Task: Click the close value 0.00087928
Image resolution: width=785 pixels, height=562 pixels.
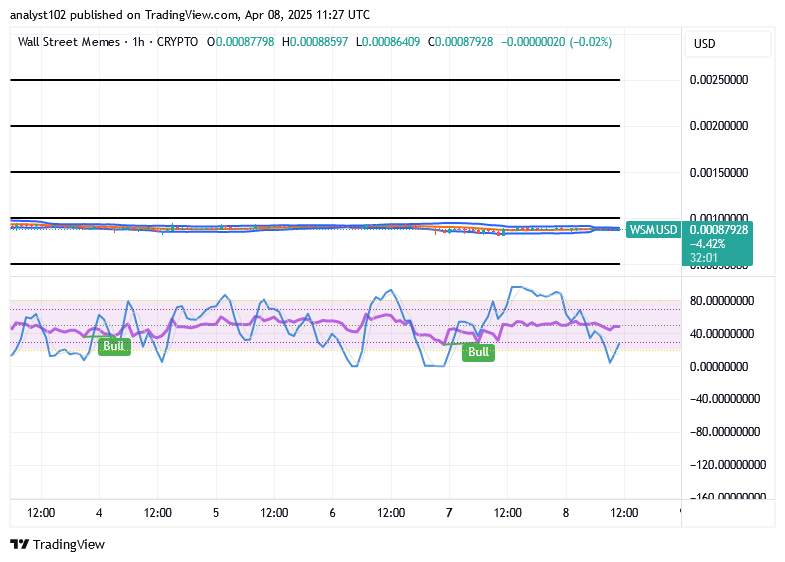Action: coord(464,42)
